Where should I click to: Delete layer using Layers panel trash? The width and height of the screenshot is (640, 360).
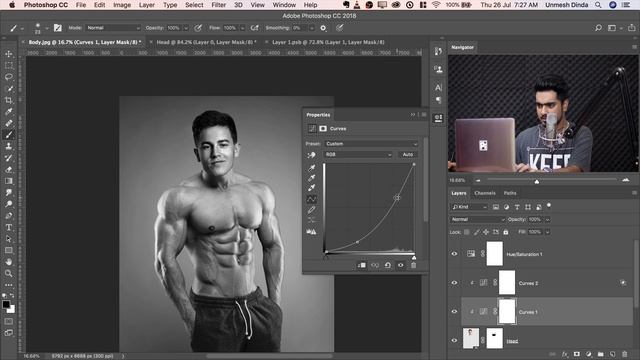[x=624, y=354]
